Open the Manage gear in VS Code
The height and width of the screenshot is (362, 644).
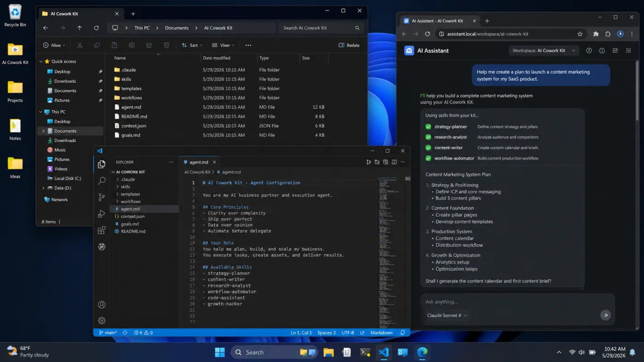coord(102,321)
